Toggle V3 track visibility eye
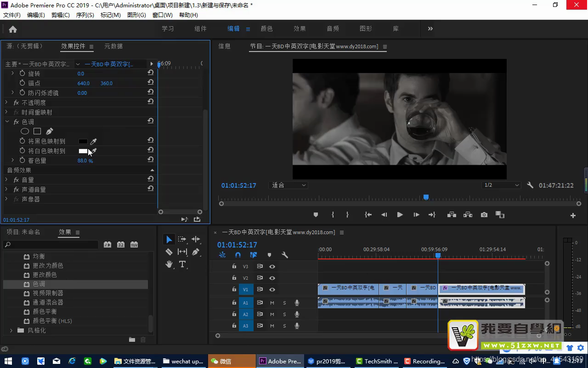Image resolution: width=588 pixels, height=368 pixels. point(272,266)
